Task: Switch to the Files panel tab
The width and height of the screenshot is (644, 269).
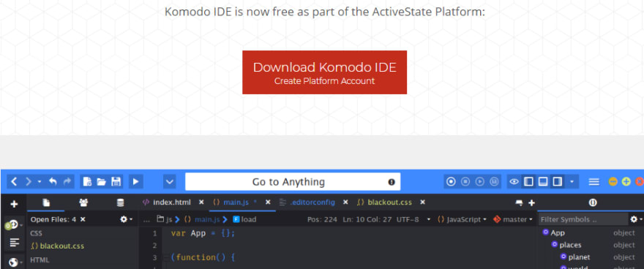Action: click(46, 202)
